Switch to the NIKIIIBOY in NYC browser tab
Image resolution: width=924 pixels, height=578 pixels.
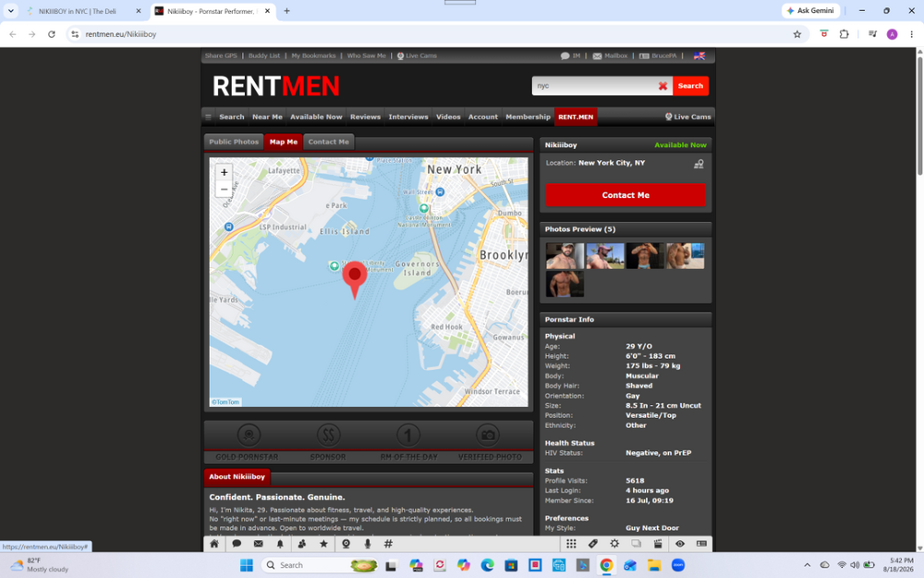(78, 11)
